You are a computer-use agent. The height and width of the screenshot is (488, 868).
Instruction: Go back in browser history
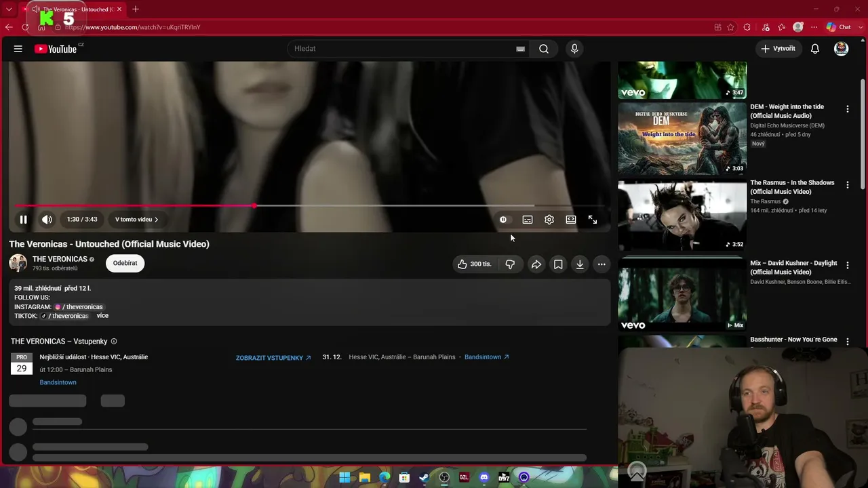(x=9, y=27)
